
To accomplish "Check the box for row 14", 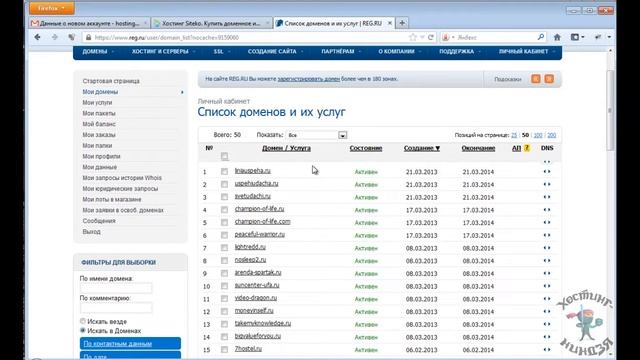I will pyautogui.click(x=224, y=337).
